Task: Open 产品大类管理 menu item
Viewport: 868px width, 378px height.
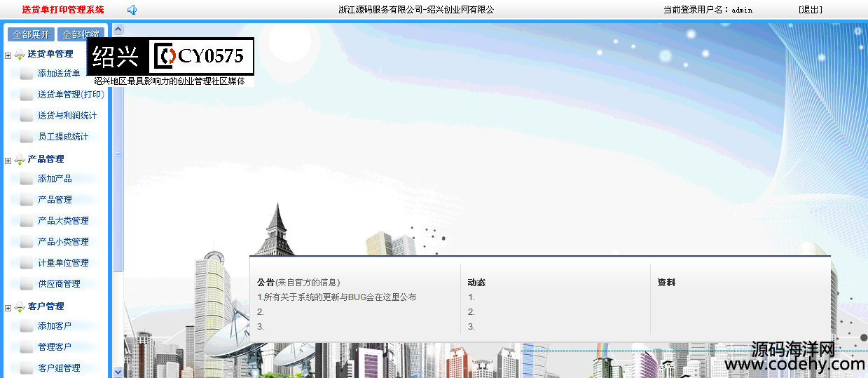Action: pyautogui.click(x=63, y=221)
